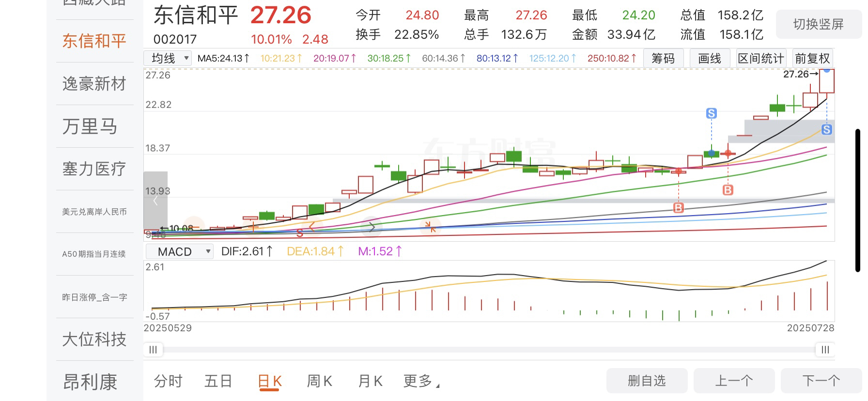Go to next stock with 下一个
Viewport: 868px width, 401px height.
pyautogui.click(x=821, y=381)
